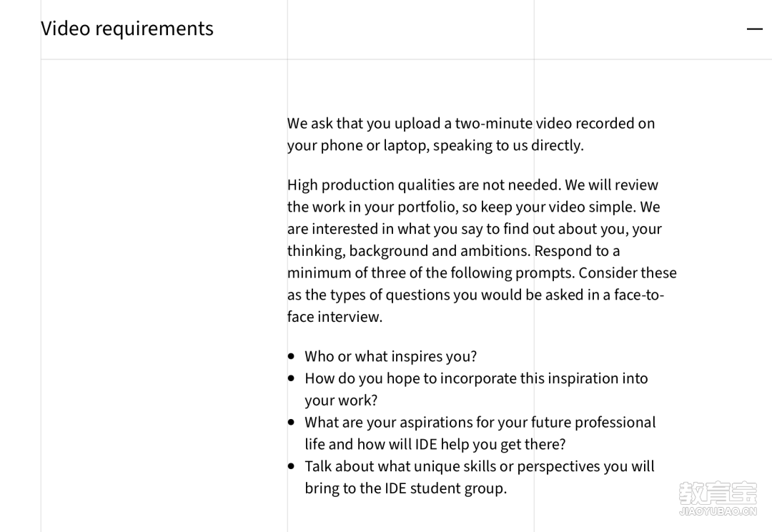Click 'thinking, background and ambitions' line

coord(453,251)
